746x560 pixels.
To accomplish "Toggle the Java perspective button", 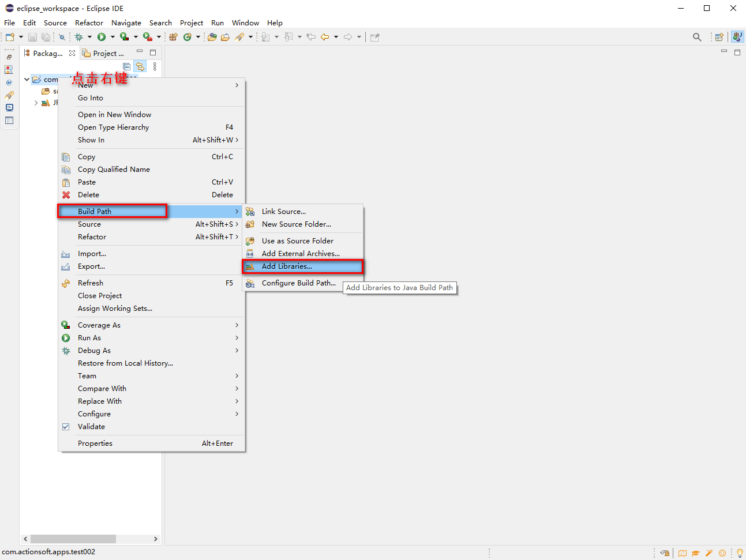I will (x=737, y=37).
